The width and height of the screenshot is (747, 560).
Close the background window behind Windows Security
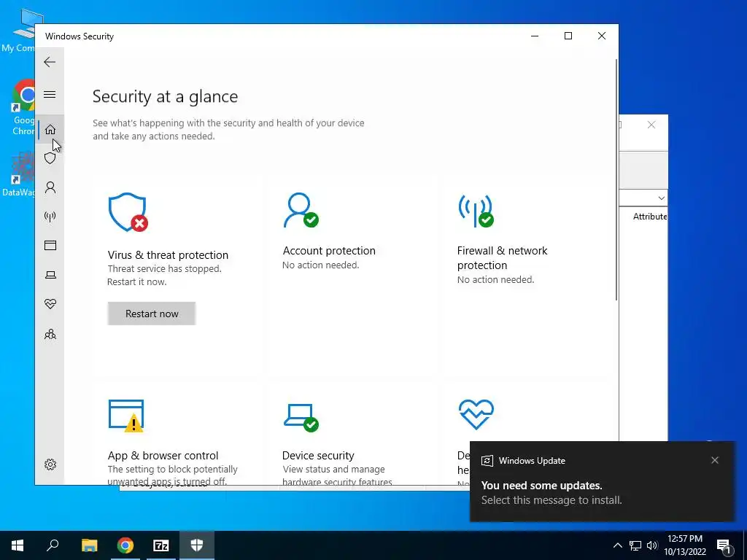651,125
